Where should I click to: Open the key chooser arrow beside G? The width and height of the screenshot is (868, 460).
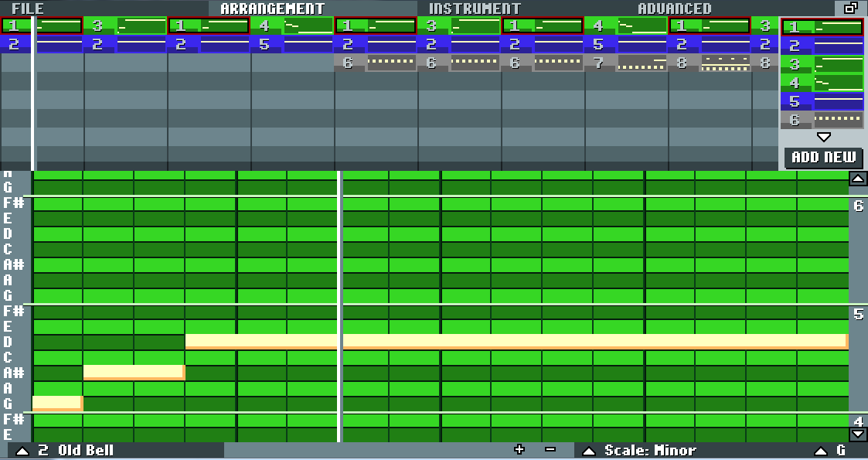click(821, 451)
